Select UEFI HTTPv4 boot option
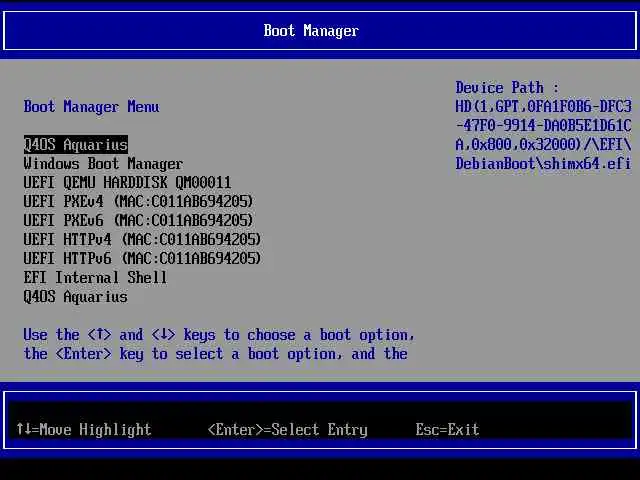 pyautogui.click(x=142, y=240)
